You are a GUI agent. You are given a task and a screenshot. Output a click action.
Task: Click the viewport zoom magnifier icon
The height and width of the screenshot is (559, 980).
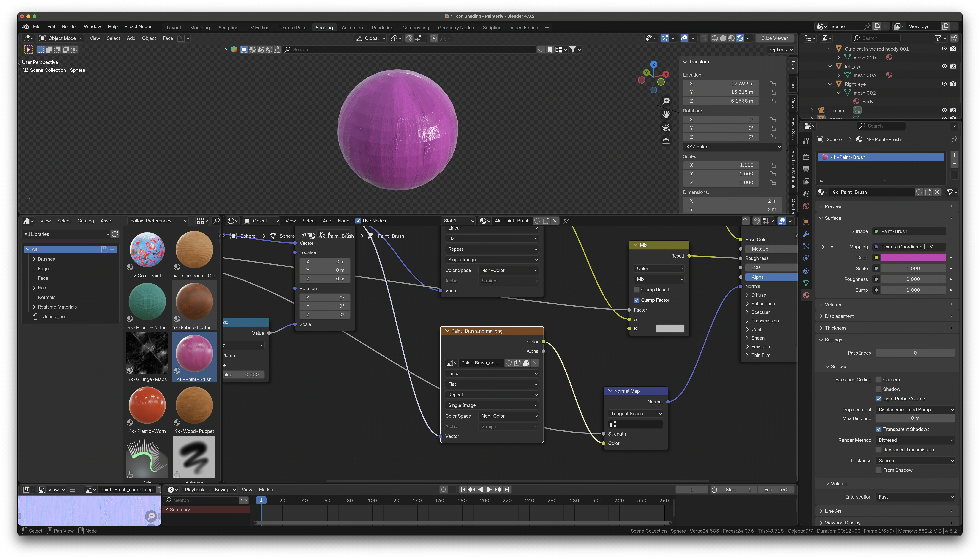coord(666,101)
